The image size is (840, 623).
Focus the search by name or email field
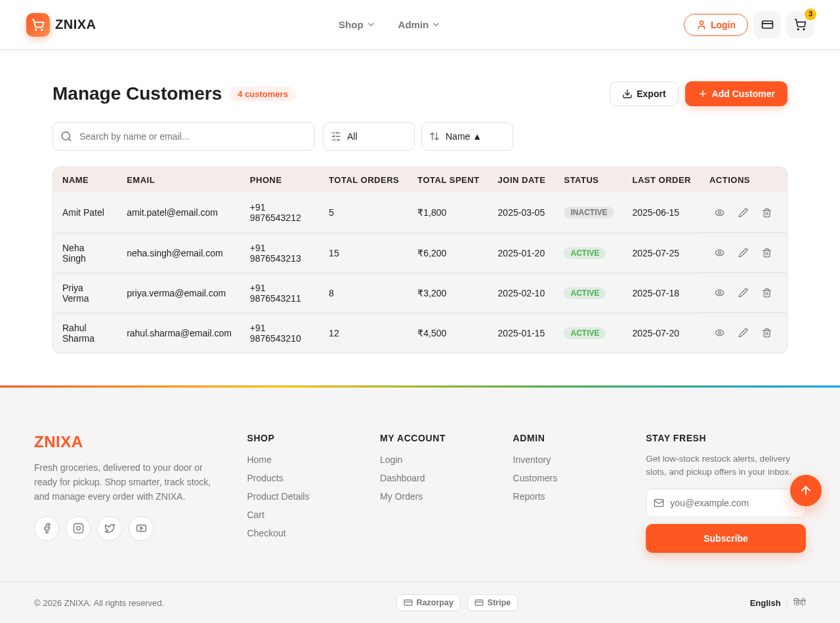(184, 136)
